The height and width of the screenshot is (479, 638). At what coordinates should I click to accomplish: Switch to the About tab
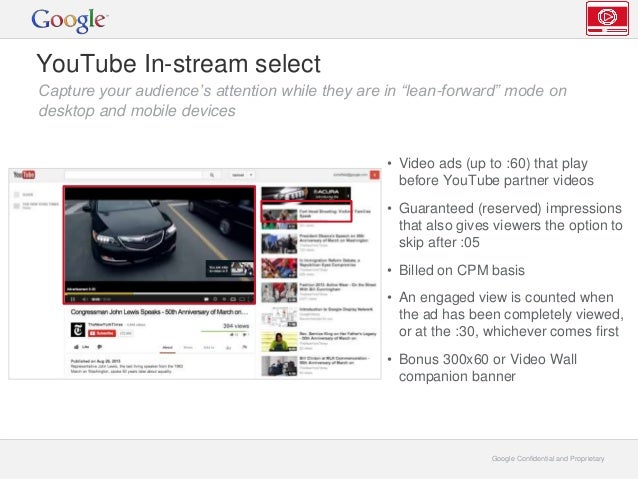point(168,348)
